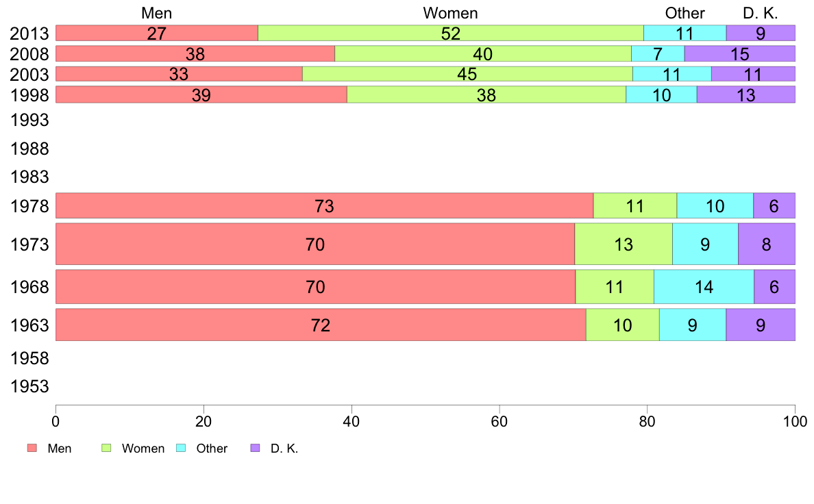Select the 1993 year label on the y-axis
The width and height of the screenshot is (814, 504).
(x=30, y=121)
